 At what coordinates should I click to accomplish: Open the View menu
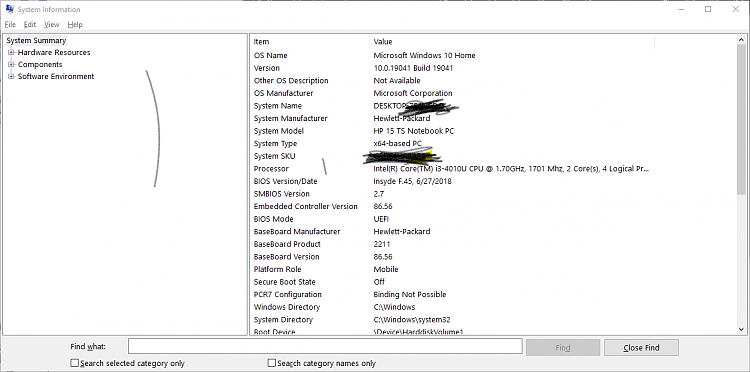[52, 24]
